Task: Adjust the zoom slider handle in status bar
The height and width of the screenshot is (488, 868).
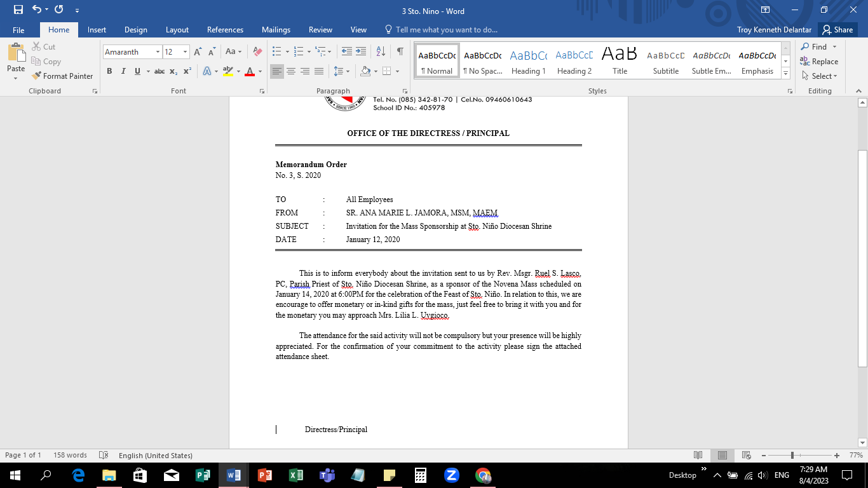Action: point(792,455)
